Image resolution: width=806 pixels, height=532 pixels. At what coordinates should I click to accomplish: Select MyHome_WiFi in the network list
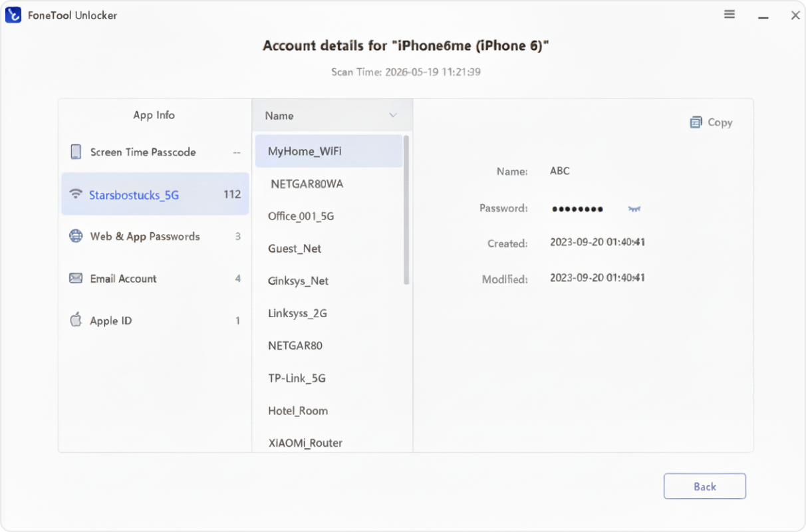coord(329,152)
